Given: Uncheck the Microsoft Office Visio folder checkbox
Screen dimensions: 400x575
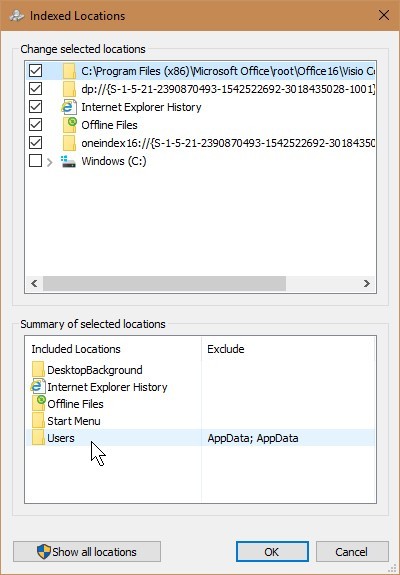Looking at the screenshot, I should pyautogui.click(x=36, y=71).
